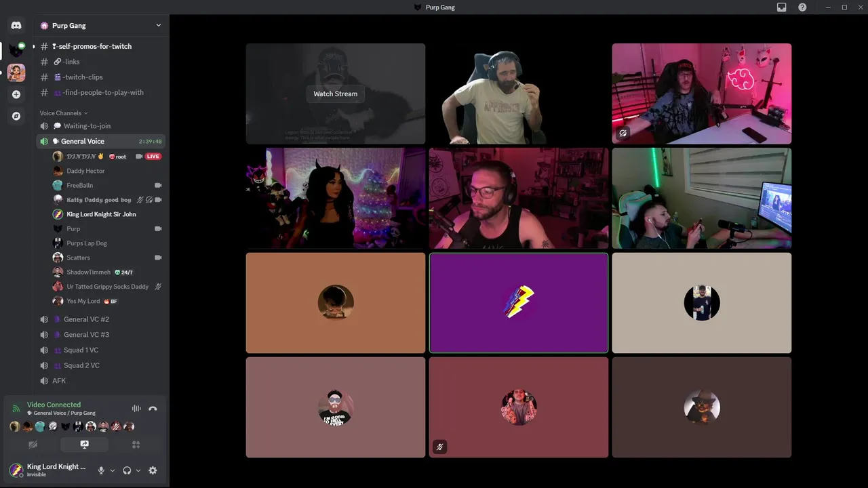
Task: Click Scatters' camera icon in voice list
Action: coord(158,258)
